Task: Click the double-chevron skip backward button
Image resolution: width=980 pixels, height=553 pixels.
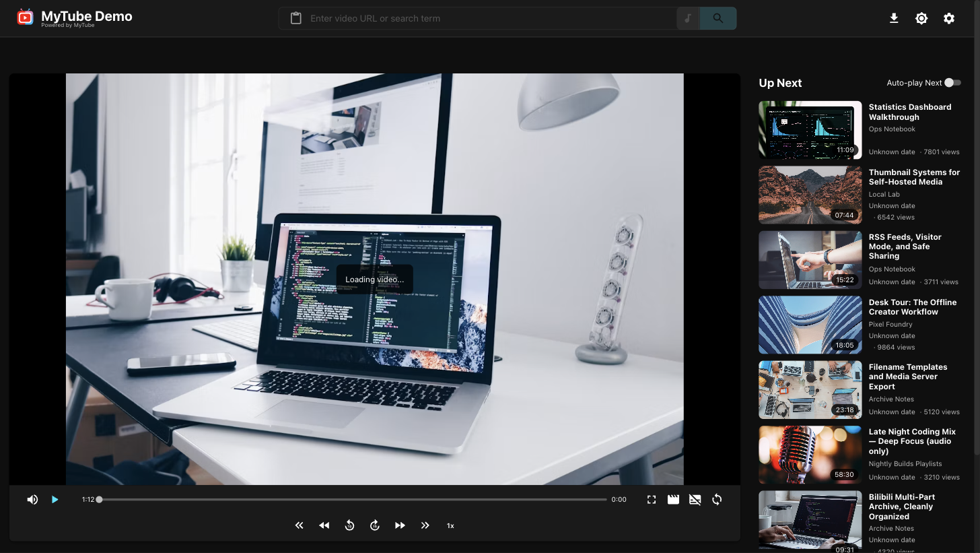Action: pos(300,525)
